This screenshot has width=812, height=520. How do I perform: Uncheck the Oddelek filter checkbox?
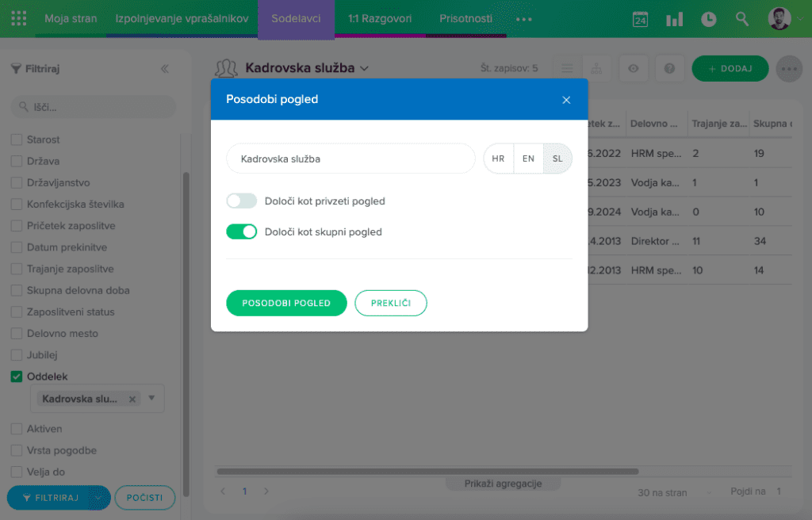(16, 377)
